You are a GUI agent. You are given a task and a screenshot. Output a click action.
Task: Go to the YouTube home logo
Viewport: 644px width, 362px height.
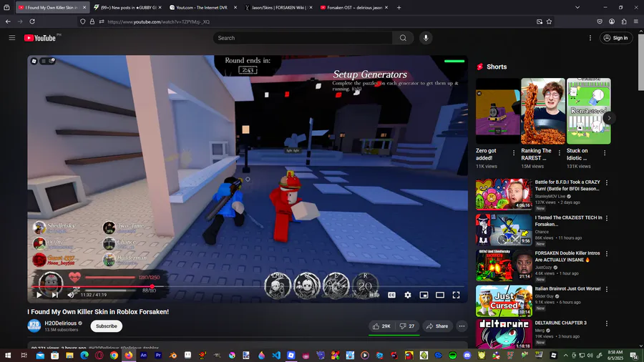click(x=40, y=38)
